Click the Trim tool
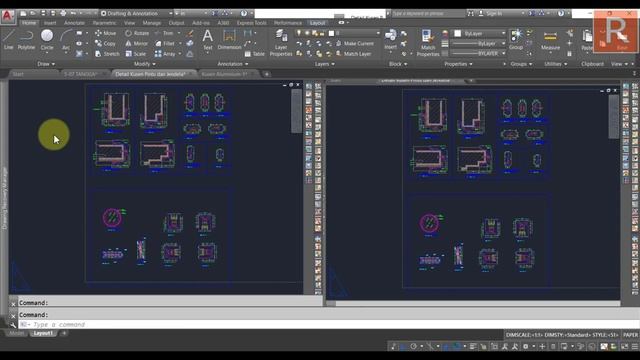 click(164, 33)
